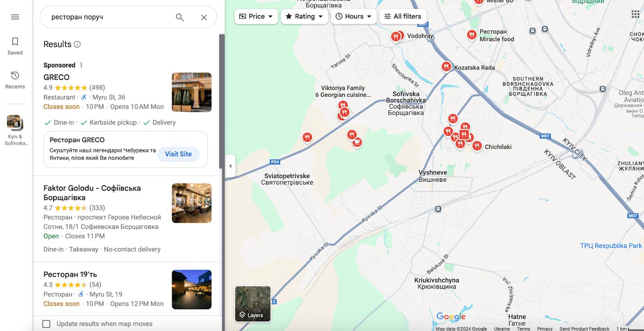Click Ukraine link in map footer

502,329
